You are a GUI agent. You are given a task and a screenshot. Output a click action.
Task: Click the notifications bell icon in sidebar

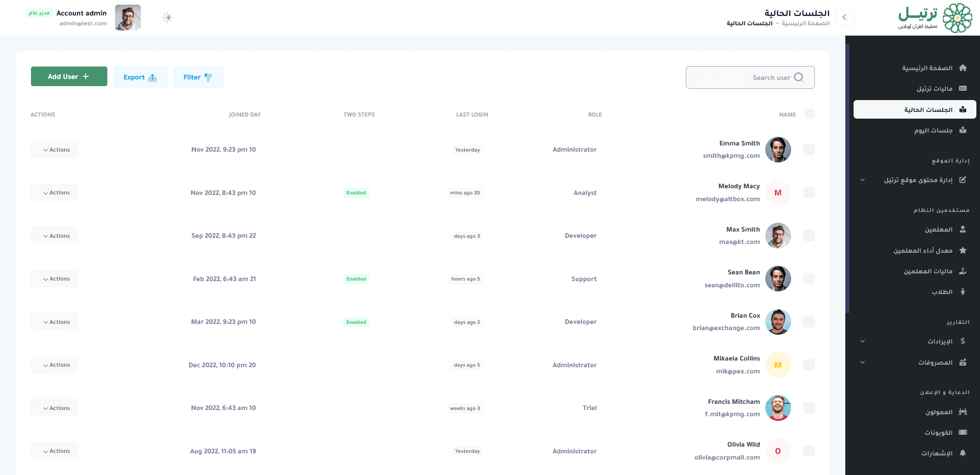962,453
